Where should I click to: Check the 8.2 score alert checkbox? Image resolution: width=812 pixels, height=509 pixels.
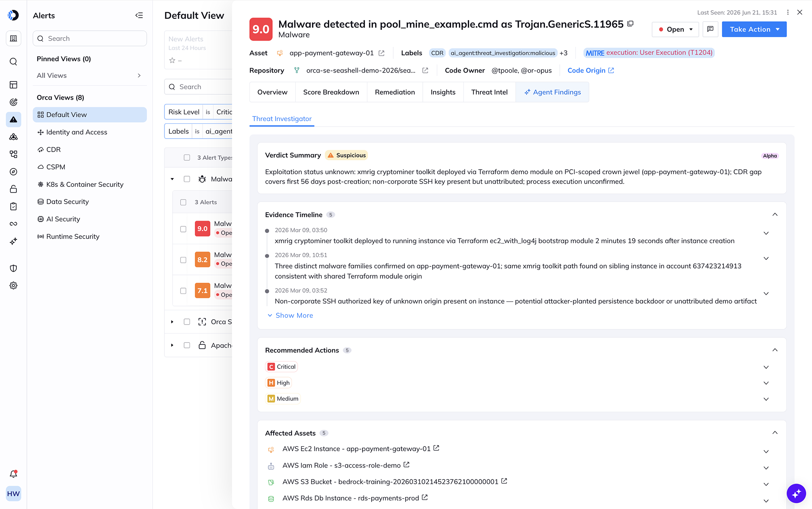coord(183,260)
